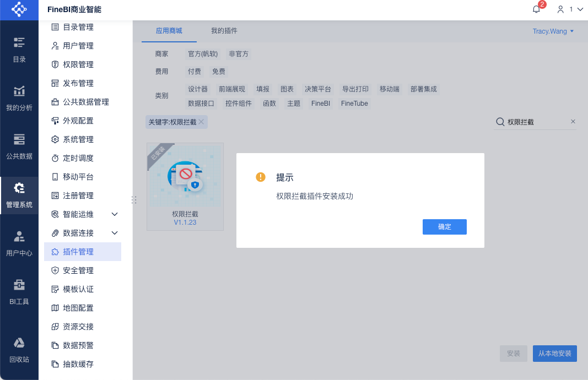Filter category 导出打印
The image size is (588, 380).
tap(355, 89)
